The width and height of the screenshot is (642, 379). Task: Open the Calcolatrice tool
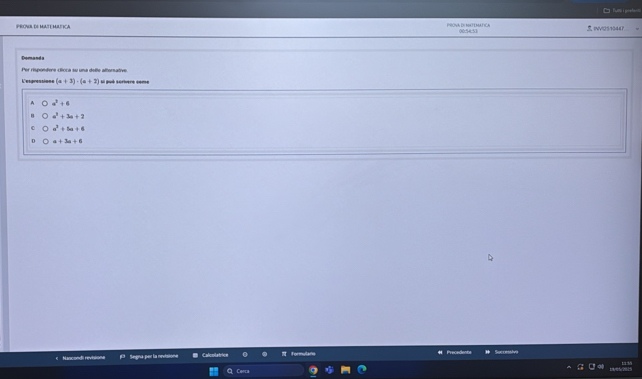tap(210, 355)
